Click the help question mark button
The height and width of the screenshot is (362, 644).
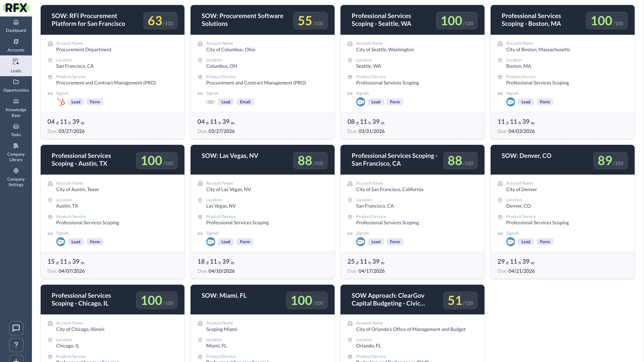[16, 345]
